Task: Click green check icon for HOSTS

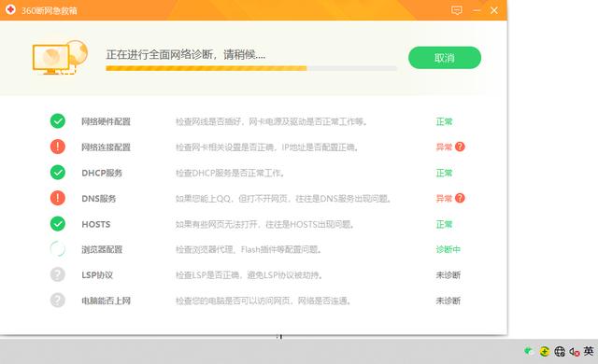Action: tap(58, 224)
